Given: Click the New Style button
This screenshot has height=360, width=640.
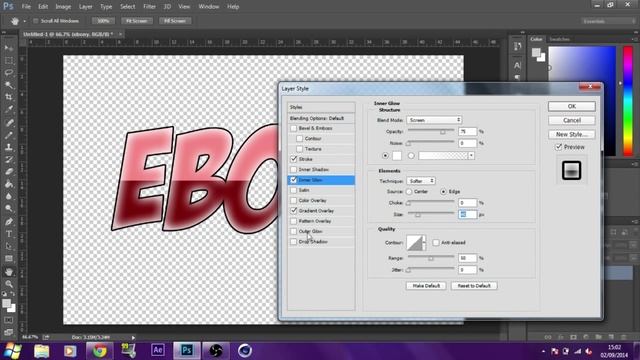Looking at the screenshot, I should click(571, 134).
